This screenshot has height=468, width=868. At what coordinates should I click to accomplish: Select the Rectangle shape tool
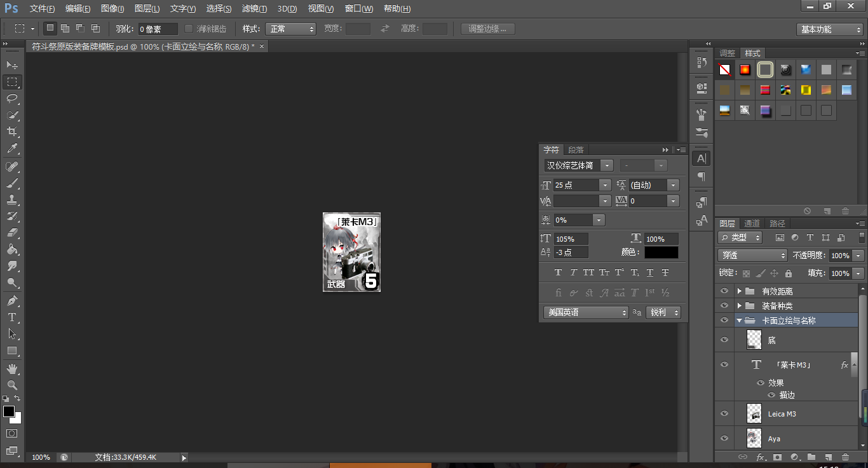(12, 350)
